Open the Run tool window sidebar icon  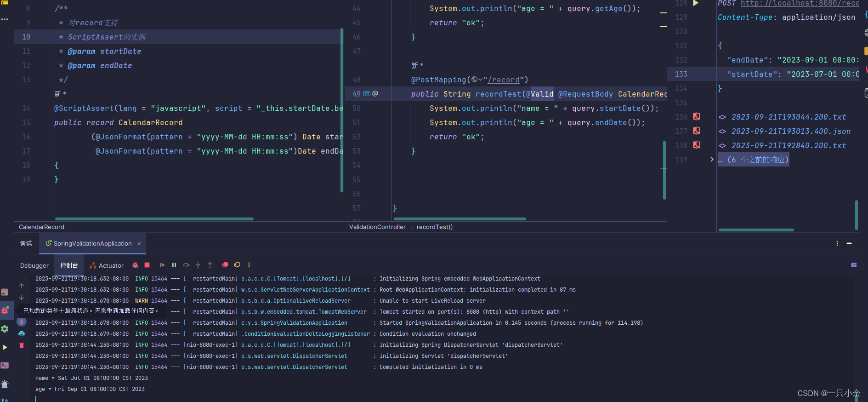tap(5, 347)
